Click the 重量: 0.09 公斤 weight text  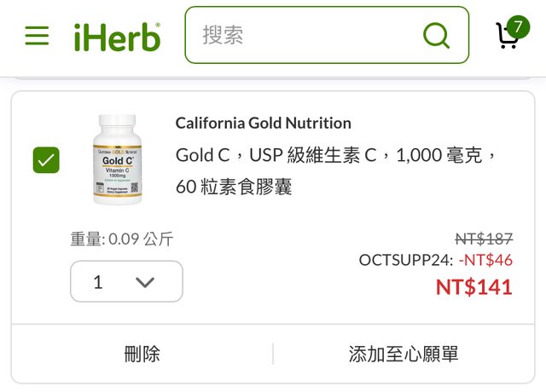(x=121, y=239)
